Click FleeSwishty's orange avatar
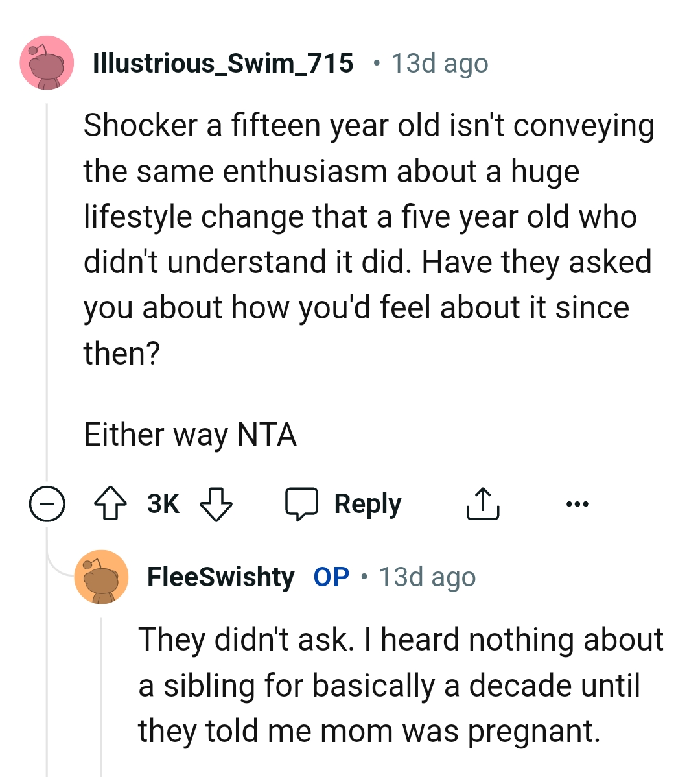Image resolution: width=700 pixels, height=777 pixels. coord(102,577)
